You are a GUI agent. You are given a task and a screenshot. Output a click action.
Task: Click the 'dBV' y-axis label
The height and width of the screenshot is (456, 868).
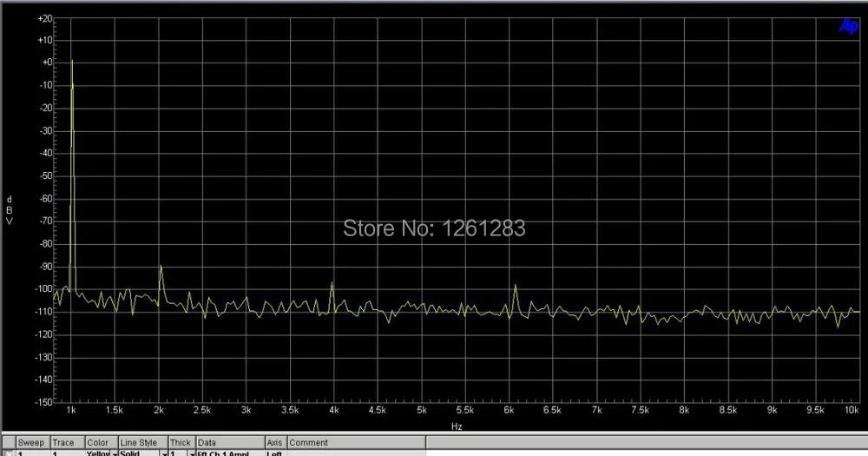[9, 210]
